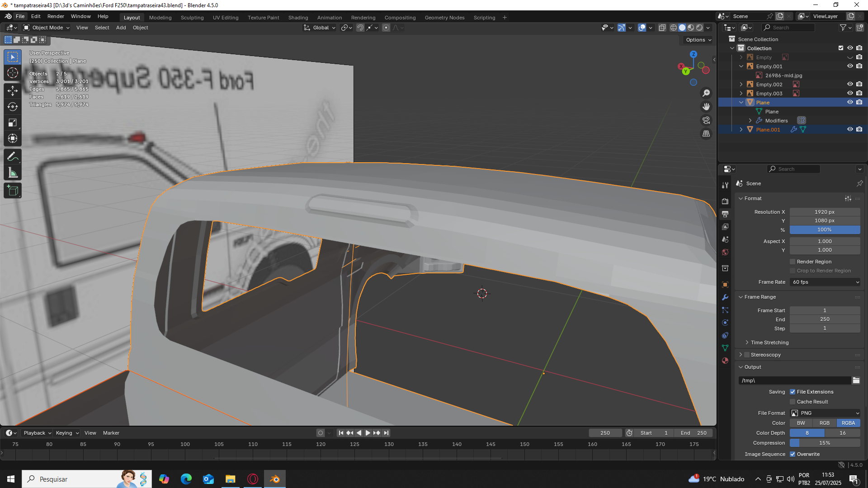Select the Add Cube tool
The image size is (868, 488).
(x=13, y=191)
